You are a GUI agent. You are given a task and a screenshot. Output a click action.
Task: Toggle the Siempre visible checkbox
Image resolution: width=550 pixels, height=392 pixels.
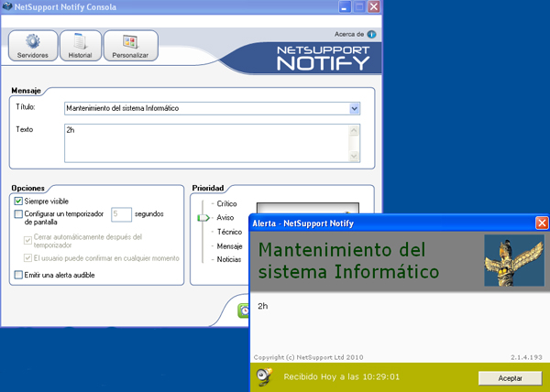coord(18,201)
